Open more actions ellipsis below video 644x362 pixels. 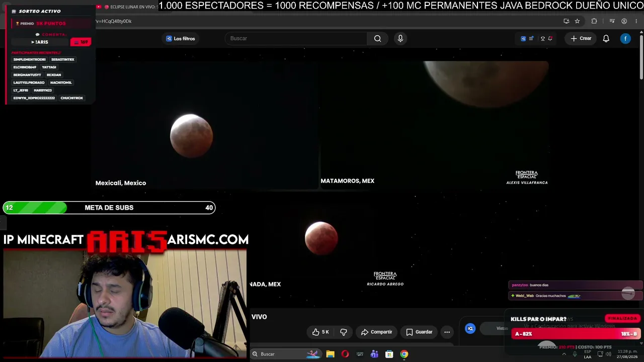tap(447, 332)
